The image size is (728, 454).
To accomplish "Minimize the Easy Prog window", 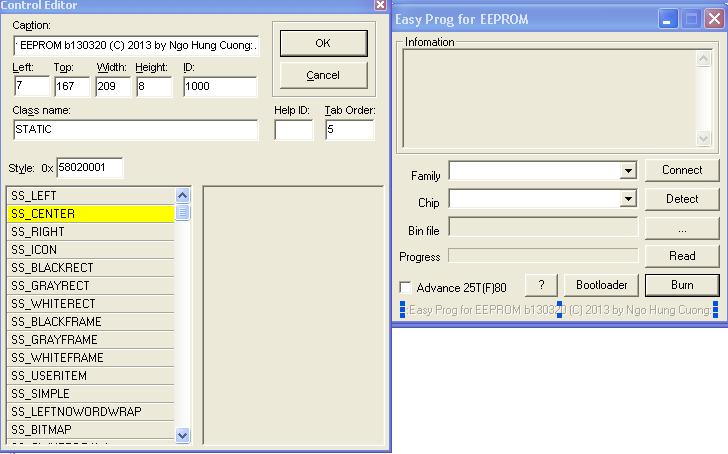I will 667,19.
